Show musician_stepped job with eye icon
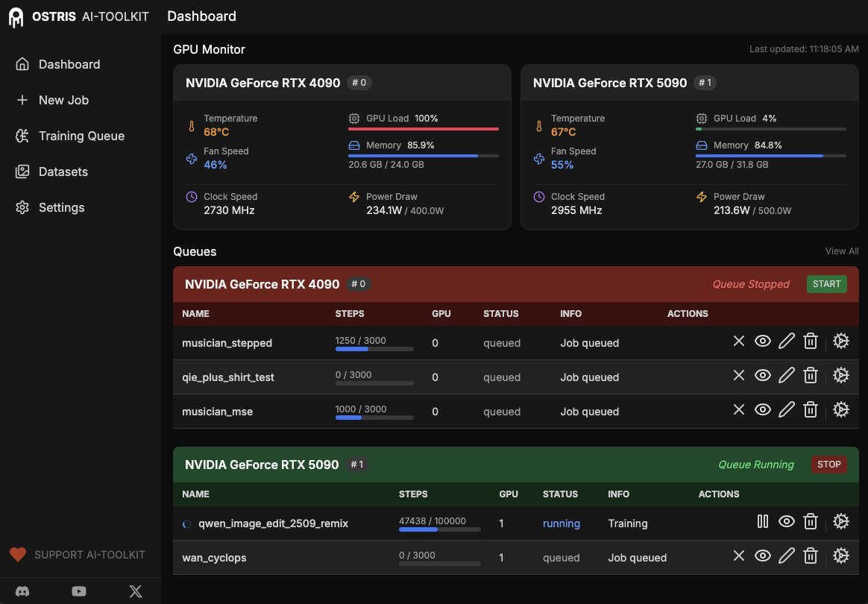Viewport: 868px width, 604px height. pos(763,341)
